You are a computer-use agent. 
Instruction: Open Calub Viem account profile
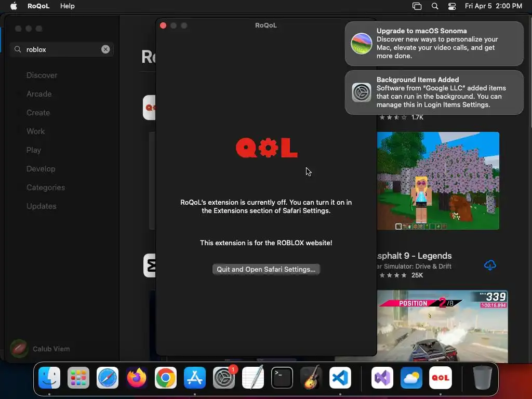[40, 349]
